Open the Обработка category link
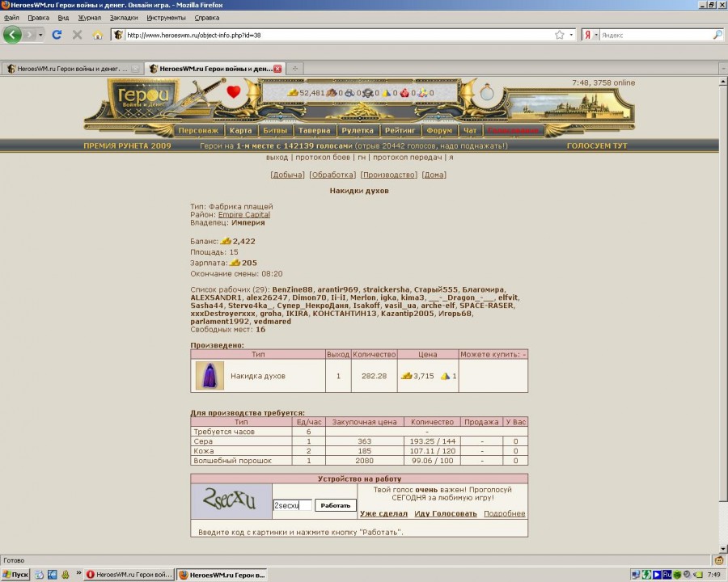728x582 pixels. [332, 175]
